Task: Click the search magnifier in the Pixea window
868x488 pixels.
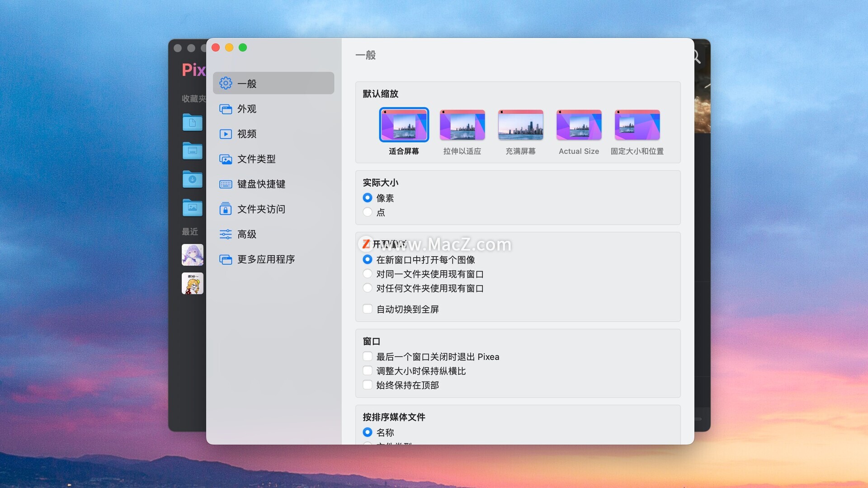Action: 697,56
